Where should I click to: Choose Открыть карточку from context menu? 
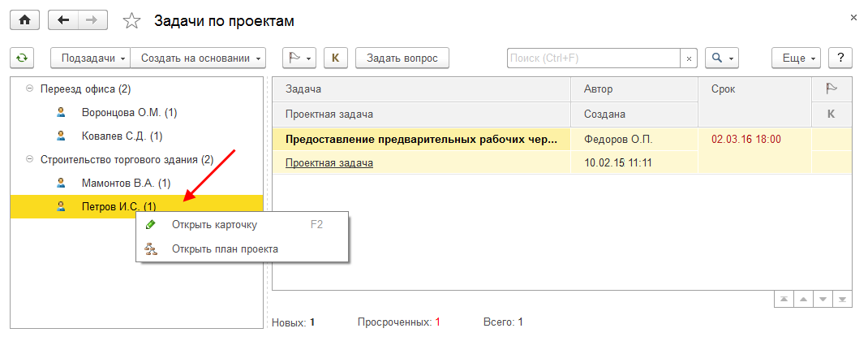214,225
